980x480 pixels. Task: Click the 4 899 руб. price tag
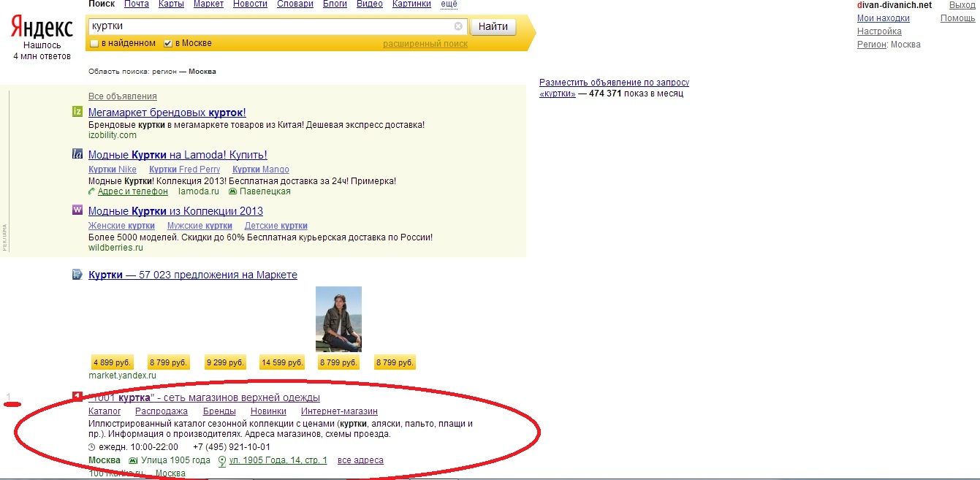pos(112,362)
